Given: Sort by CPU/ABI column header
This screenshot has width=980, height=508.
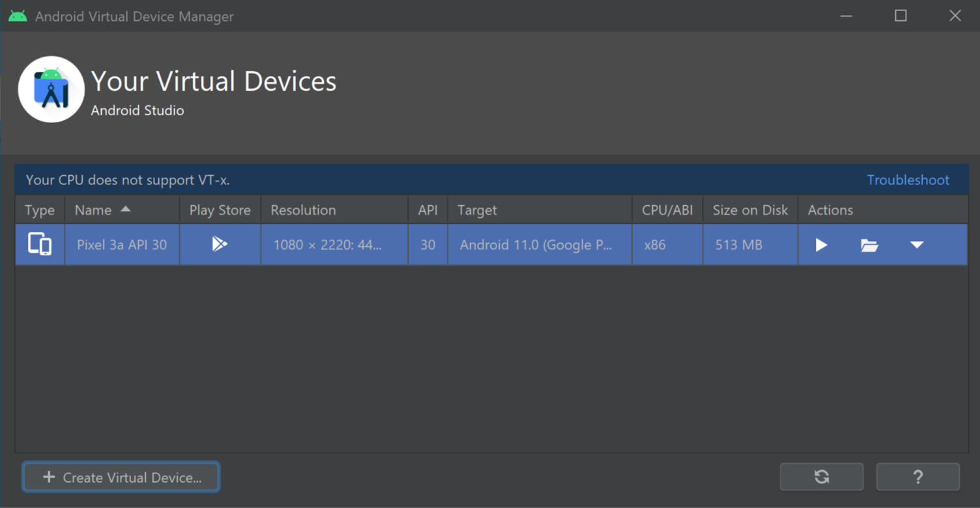Looking at the screenshot, I should (x=667, y=210).
